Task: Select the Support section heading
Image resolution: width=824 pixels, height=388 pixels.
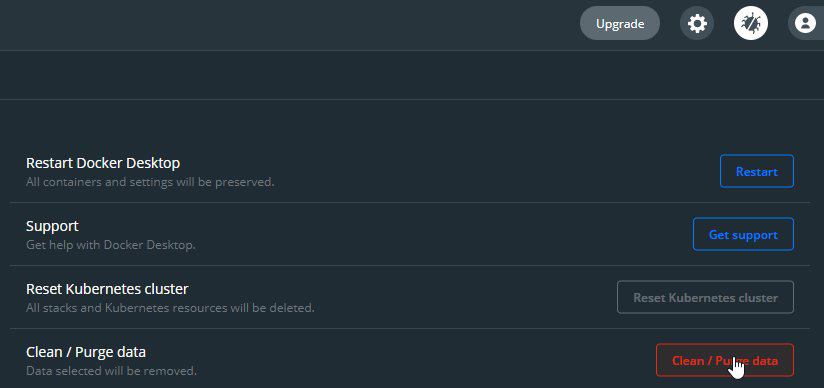Action: click(x=52, y=226)
